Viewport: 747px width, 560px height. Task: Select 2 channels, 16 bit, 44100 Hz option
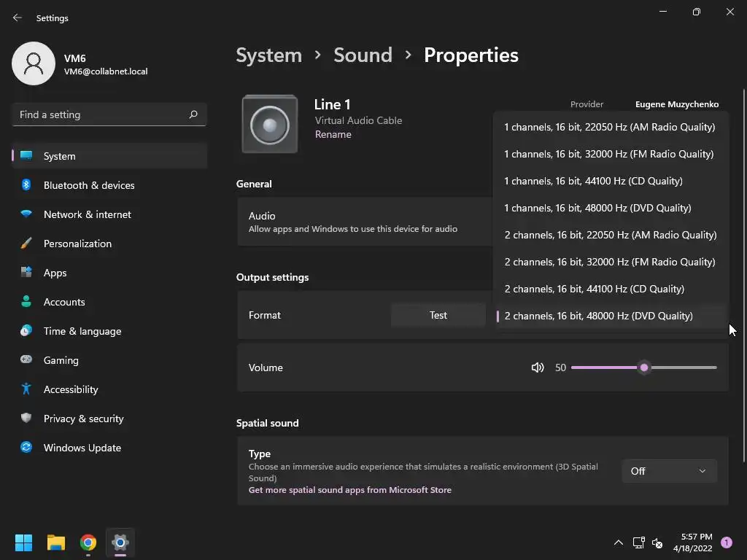(594, 289)
